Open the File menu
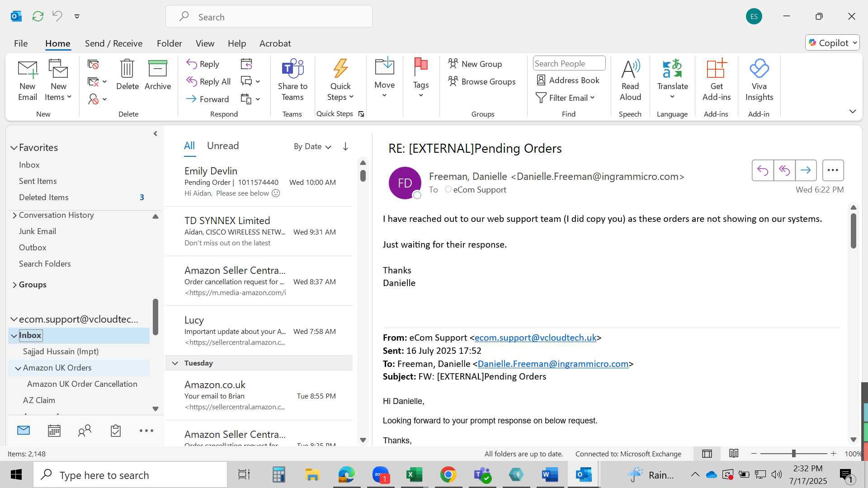Image resolution: width=868 pixels, height=488 pixels. click(x=21, y=43)
